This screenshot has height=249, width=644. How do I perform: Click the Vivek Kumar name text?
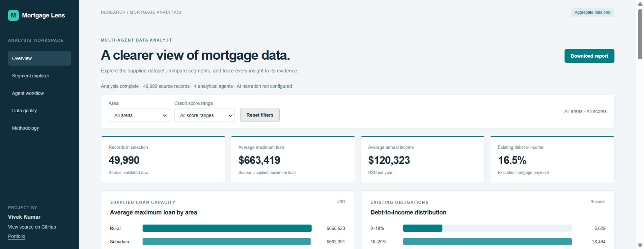tap(24, 217)
